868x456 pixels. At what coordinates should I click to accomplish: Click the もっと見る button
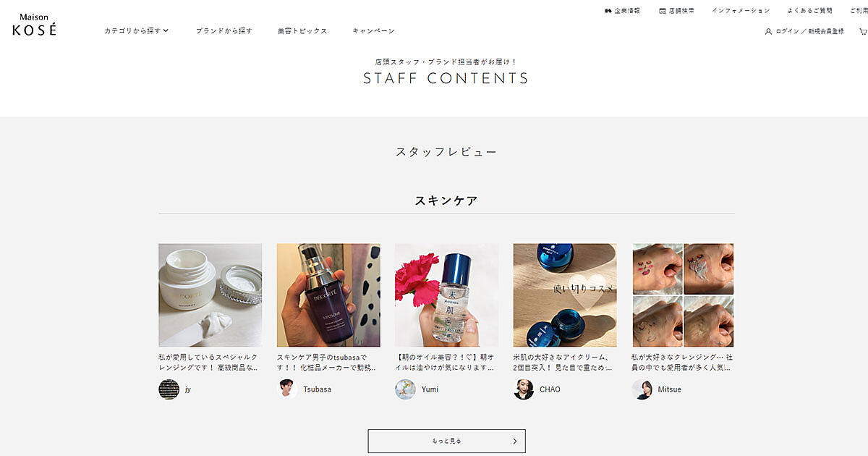[x=447, y=441]
